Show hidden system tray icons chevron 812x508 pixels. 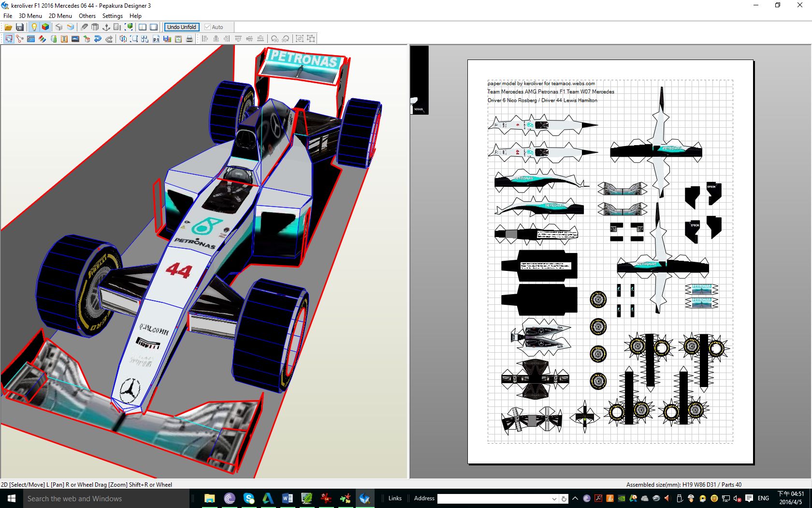click(x=575, y=498)
